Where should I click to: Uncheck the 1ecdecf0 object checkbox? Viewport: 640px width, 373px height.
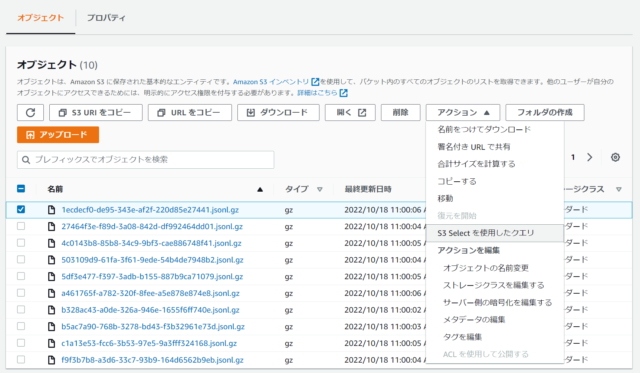point(21,209)
